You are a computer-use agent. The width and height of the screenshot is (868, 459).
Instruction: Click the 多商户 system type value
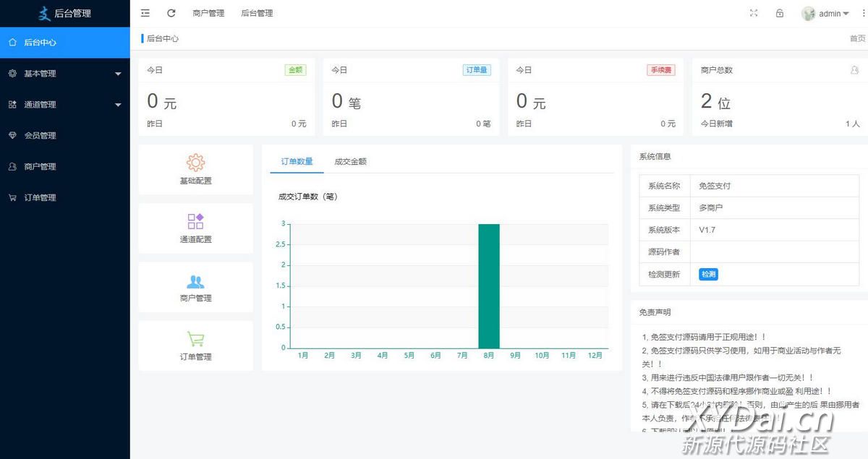pyautogui.click(x=711, y=207)
